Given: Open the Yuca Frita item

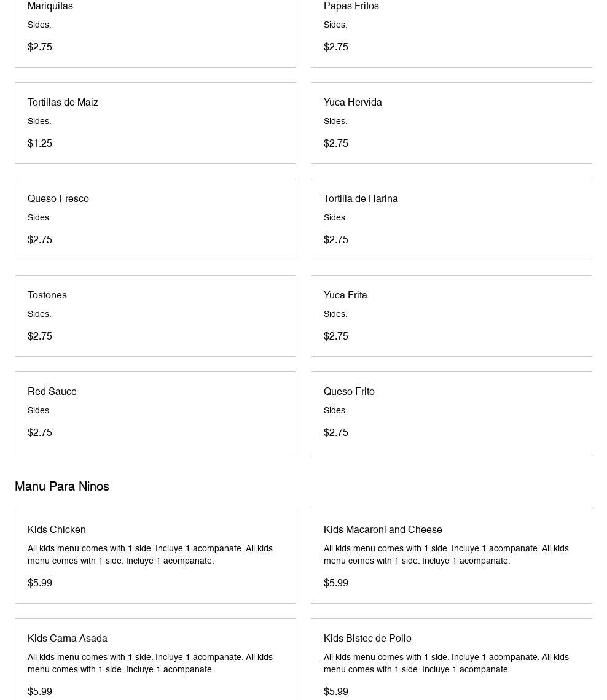Looking at the screenshot, I should click(451, 316).
